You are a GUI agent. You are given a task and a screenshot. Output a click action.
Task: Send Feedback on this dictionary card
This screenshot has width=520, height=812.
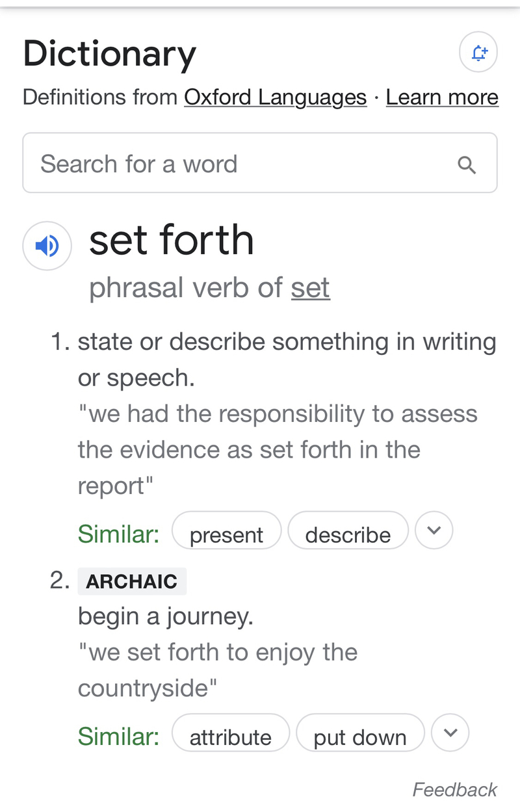(x=454, y=789)
